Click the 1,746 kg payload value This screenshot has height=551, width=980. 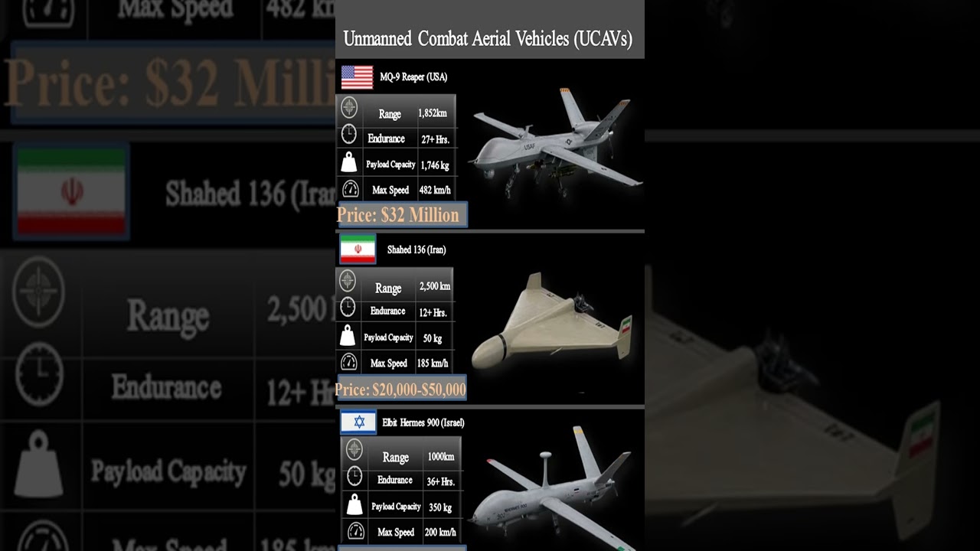pos(435,165)
